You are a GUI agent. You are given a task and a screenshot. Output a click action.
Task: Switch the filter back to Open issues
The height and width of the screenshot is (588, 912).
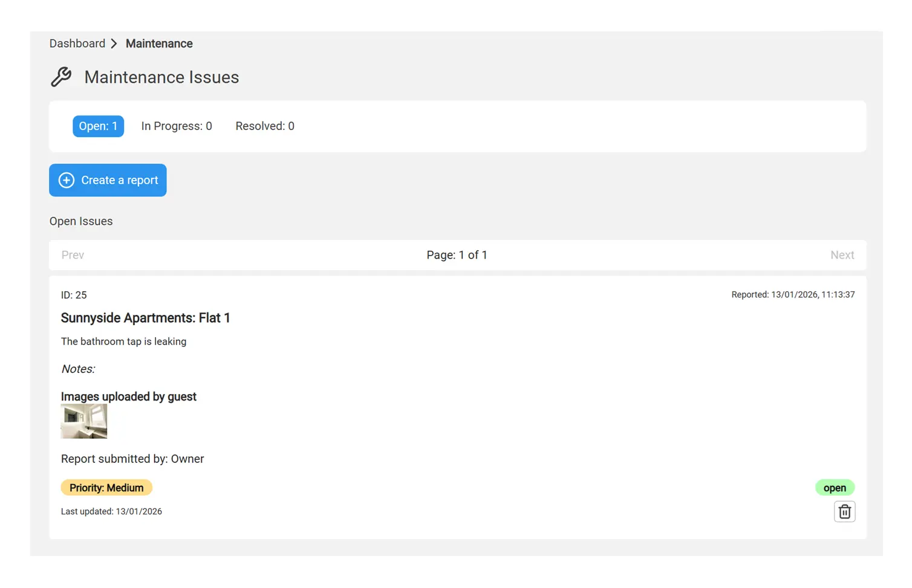(x=98, y=126)
